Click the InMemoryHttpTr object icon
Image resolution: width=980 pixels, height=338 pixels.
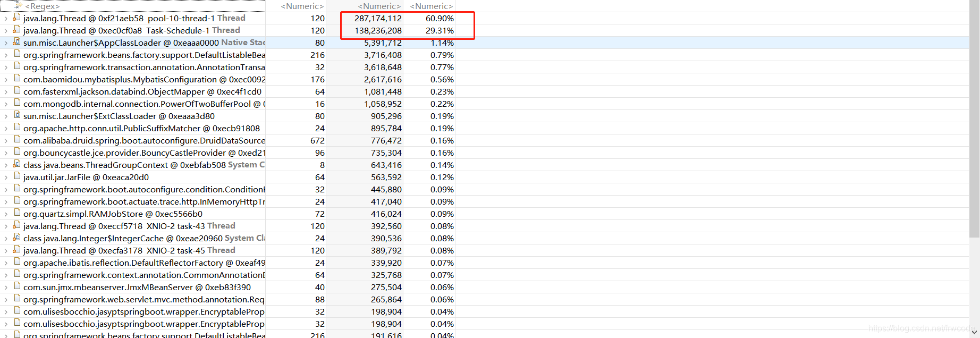click(17, 201)
